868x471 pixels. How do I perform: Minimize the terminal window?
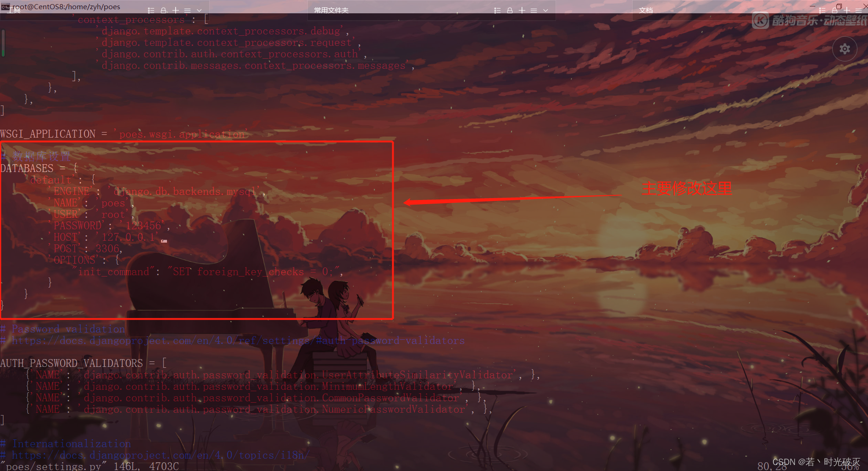(813, 6)
